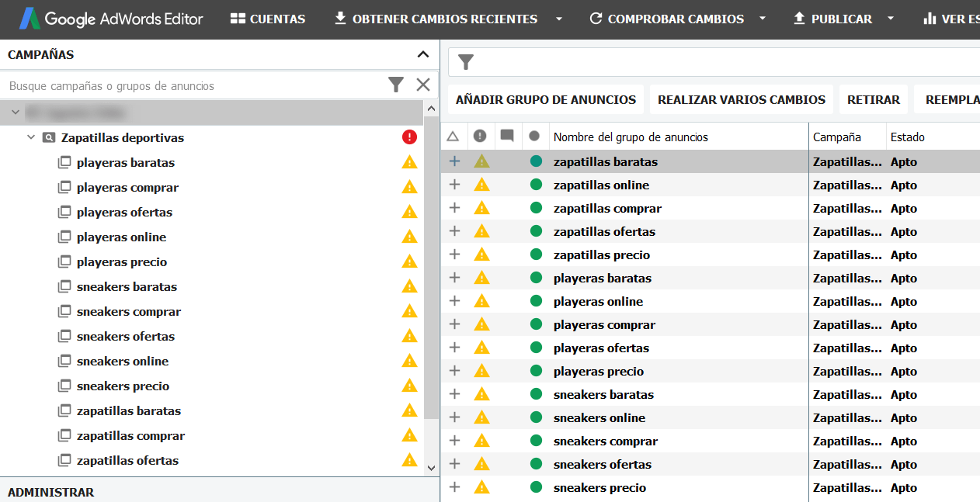The width and height of the screenshot is (980, 502).
Task: Click Campaña cell of sneakers ofertas row
Action: 847,465
